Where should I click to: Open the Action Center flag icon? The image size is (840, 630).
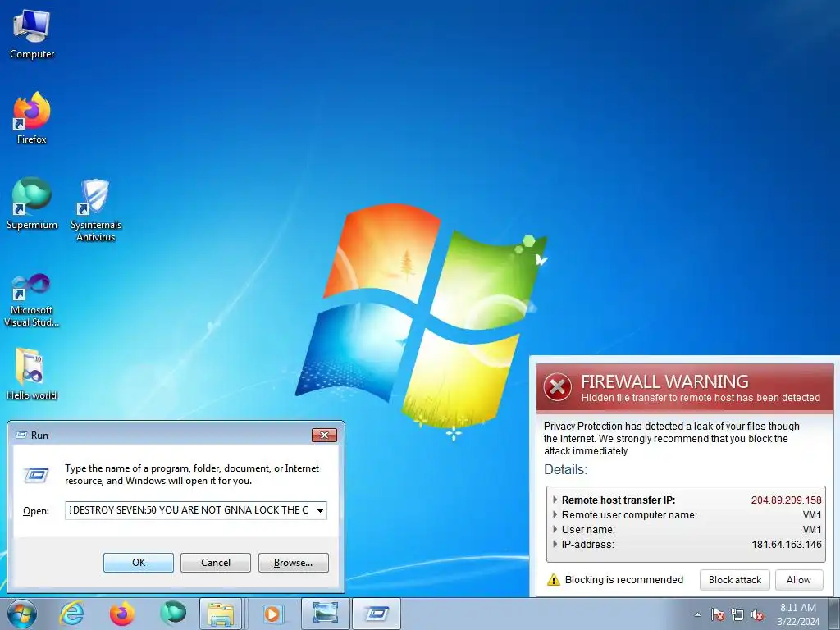click(718, 615)
